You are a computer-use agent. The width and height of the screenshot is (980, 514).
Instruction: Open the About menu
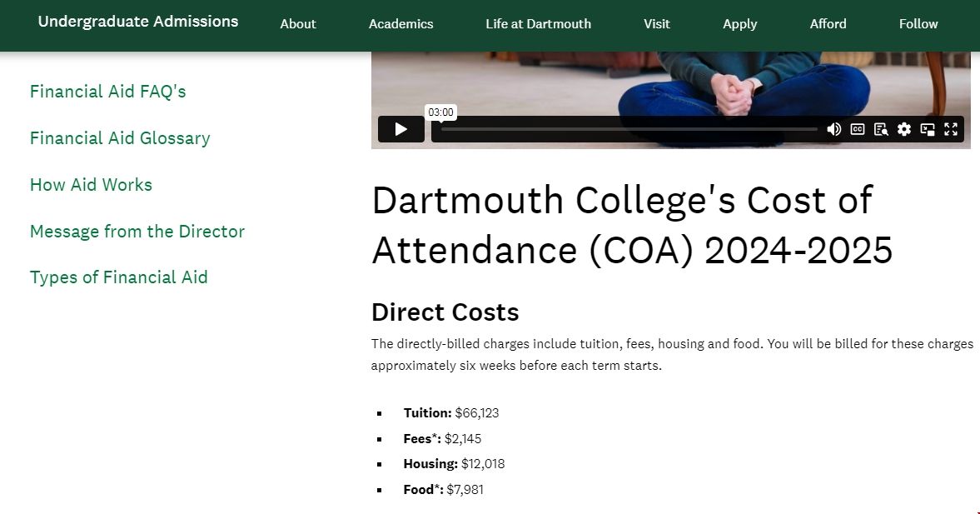click(298, 24)
